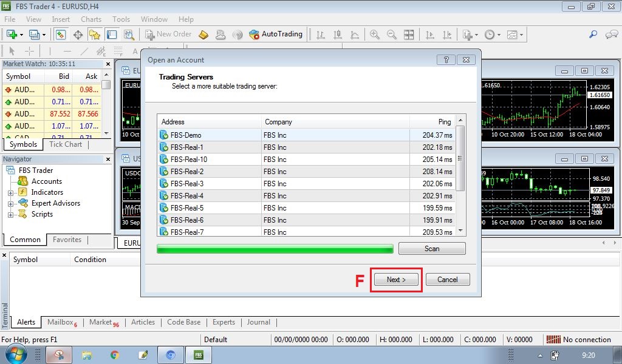Select the Line Chart icon
The width and height of the screenshot is (622, 364).
pos(355,35)
